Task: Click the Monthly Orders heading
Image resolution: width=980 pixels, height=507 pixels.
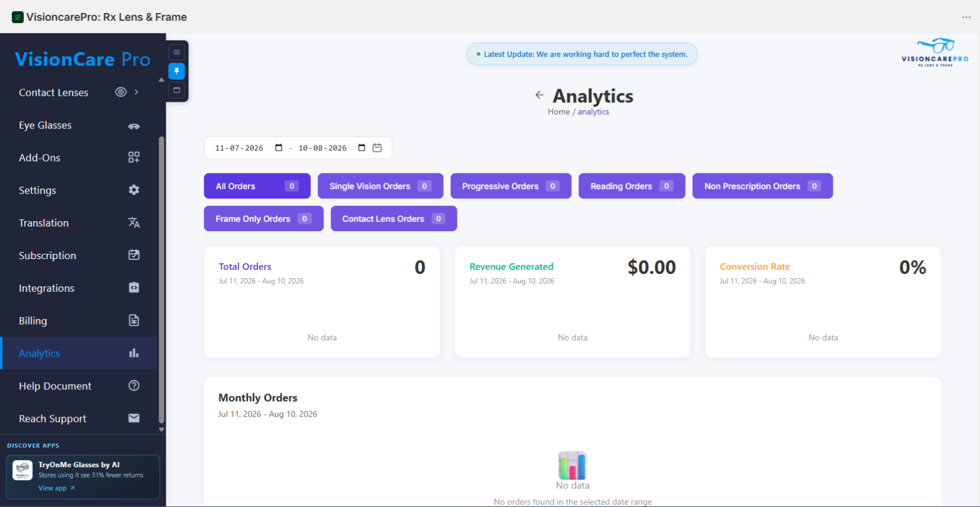Action: tap(258, 398)
